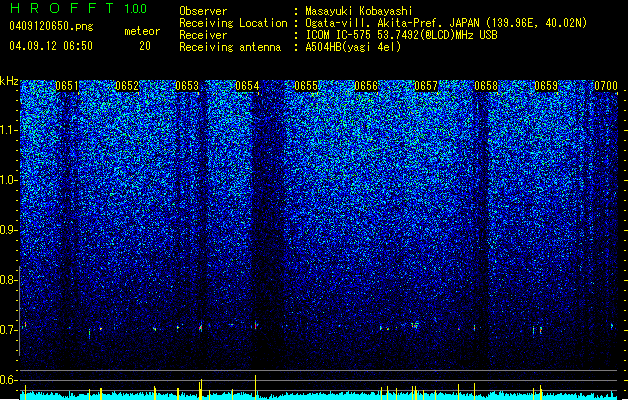Click the 0654 time marker

(247, 86)
